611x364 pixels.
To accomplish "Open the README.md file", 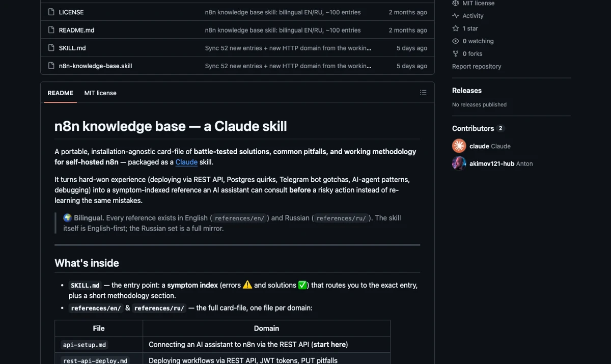I will [x=76, y=30].
